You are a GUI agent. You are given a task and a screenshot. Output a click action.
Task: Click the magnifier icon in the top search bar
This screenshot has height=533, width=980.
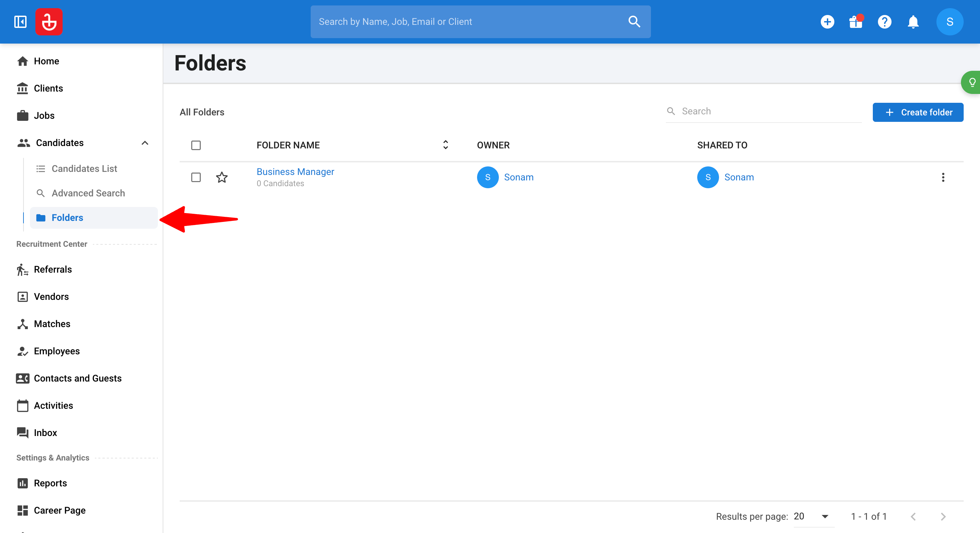(x=634, y=22)
